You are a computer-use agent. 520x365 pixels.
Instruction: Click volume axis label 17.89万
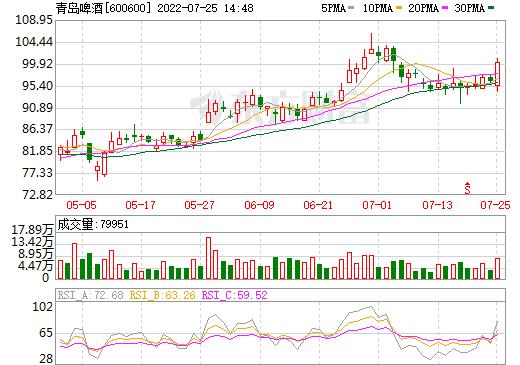pyautogui.click(x=32, y=230)
